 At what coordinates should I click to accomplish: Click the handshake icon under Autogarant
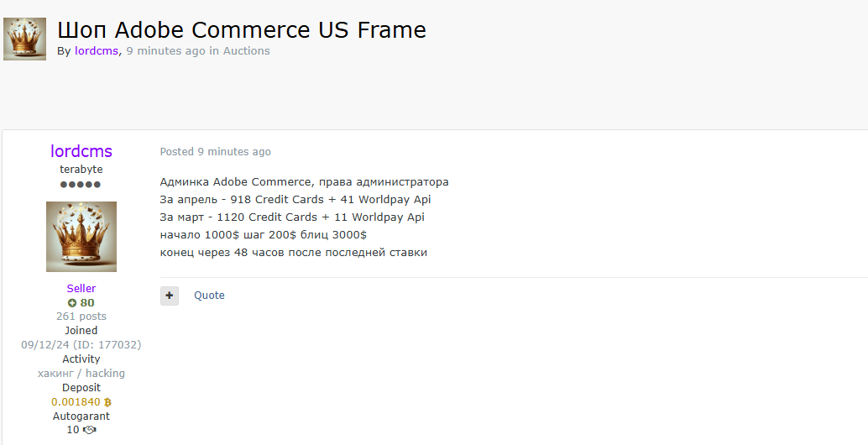tap(89, 430)
